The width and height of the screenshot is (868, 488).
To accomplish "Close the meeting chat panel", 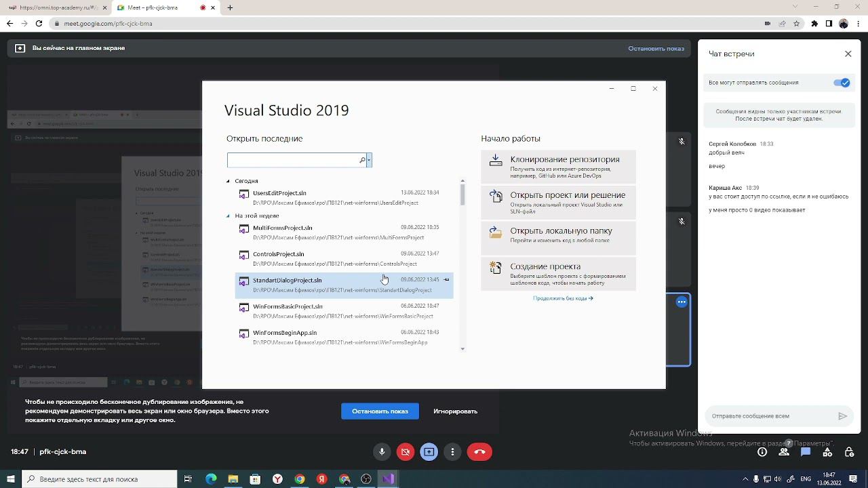I will point(848,54).
